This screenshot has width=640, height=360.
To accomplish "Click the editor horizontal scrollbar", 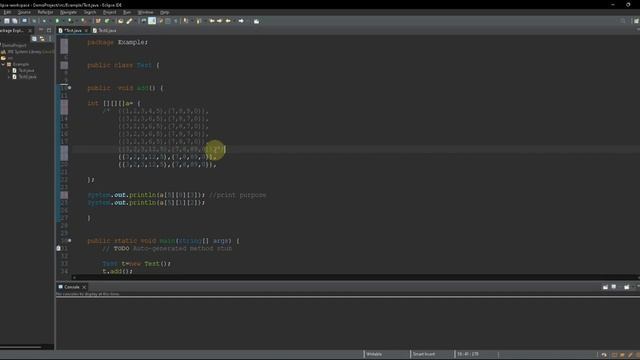I will tap(355, 278).
